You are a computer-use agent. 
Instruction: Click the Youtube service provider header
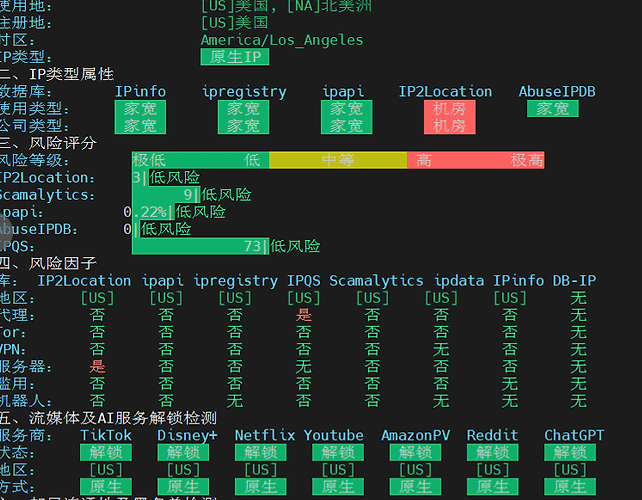[333, 435]
